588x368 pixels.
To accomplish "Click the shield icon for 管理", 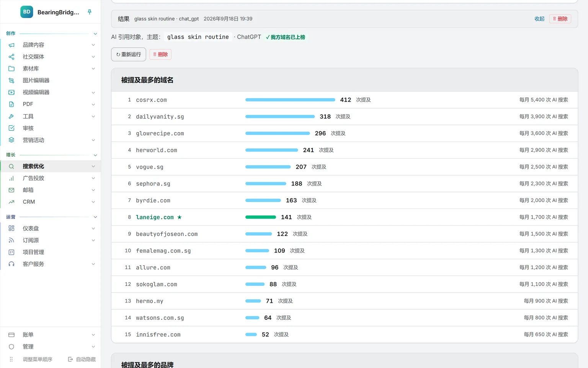I will [11, 347].
